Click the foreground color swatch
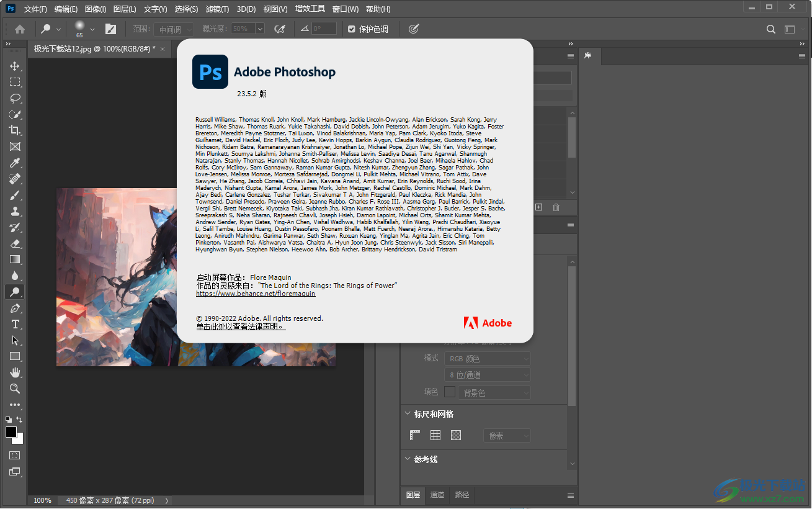 11,432
